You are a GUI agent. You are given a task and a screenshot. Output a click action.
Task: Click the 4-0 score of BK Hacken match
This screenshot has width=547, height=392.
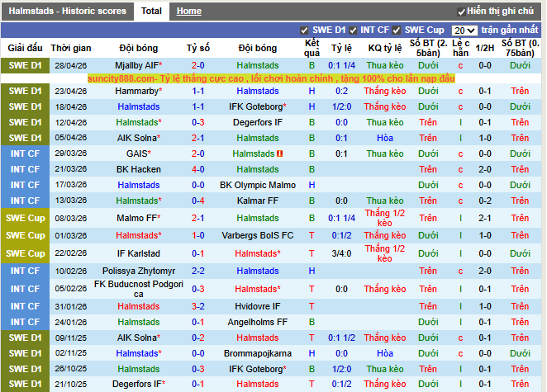[x=197, y=169]
